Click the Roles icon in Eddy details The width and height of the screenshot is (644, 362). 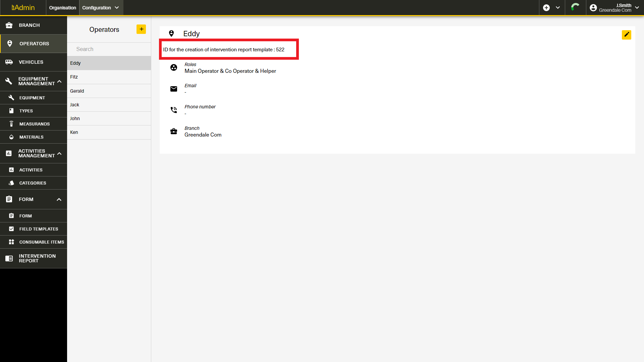coord(174,67)
